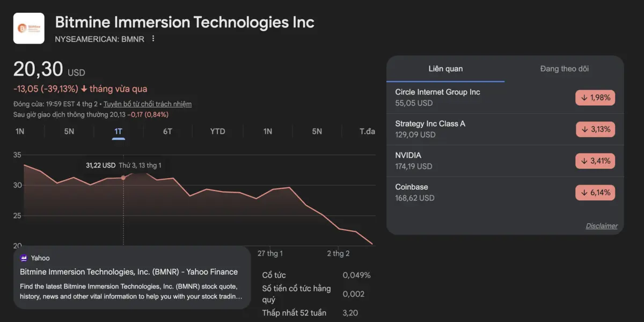Click the Disclaimer link in related panel
Viewport: 644px width, 322px height.
(x=601, y=226)
